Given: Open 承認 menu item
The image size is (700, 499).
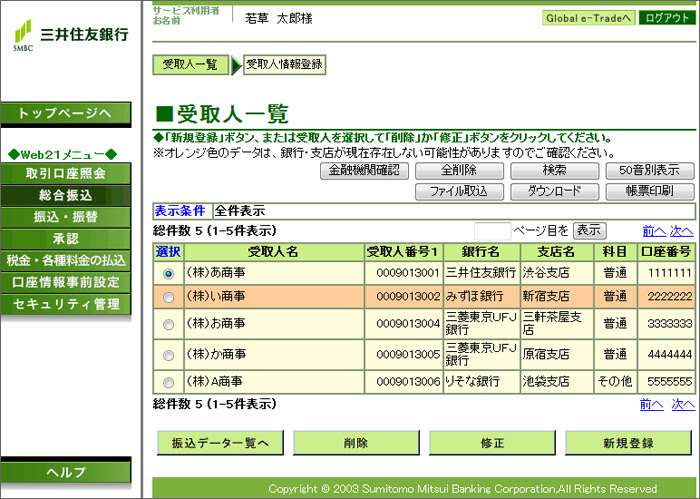Looking at the screenshot, I should (x=66, y=239).
